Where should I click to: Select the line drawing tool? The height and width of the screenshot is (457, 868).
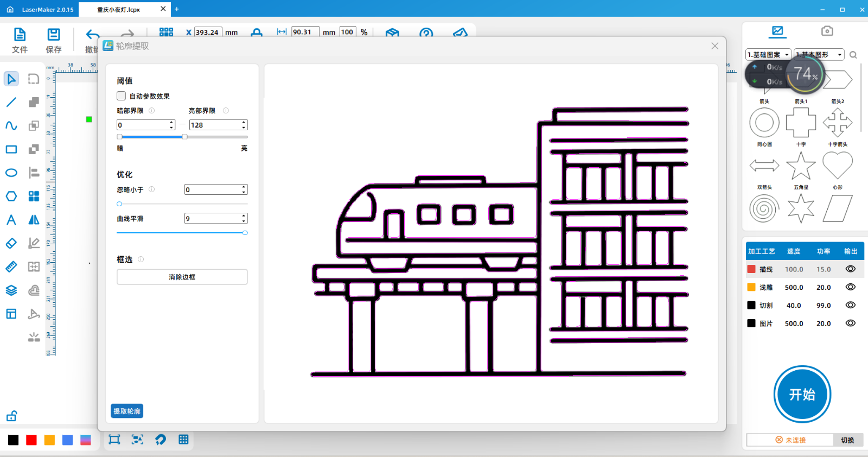(x=11, y=102)
